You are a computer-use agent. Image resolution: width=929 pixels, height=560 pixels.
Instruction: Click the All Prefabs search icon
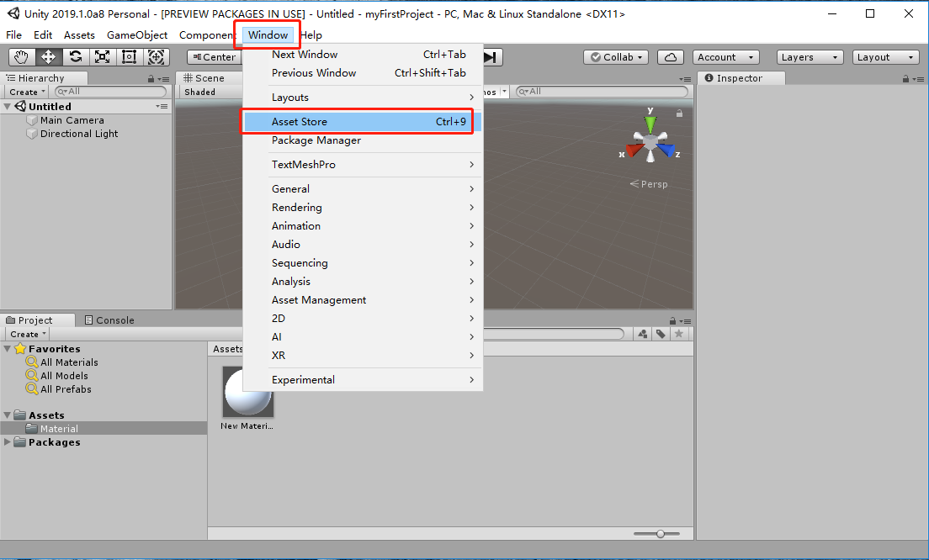(x=32, y=389)
